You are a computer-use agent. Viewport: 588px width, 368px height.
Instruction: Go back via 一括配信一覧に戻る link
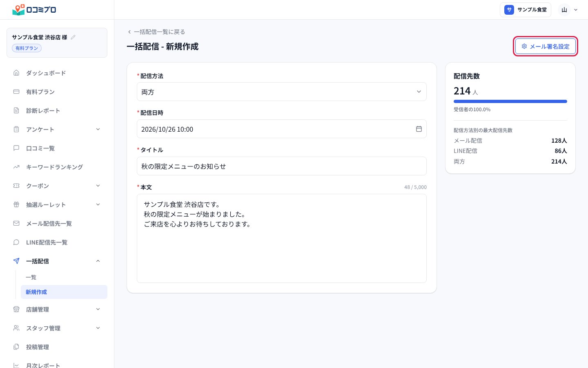tap(156, 31)
